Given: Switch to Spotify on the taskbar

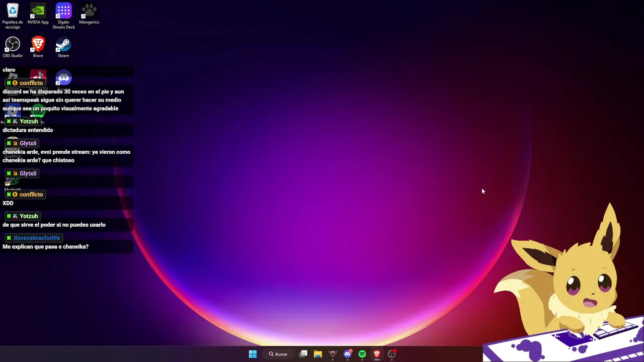Looking at the screenshot, I should (x=362, y=354).
